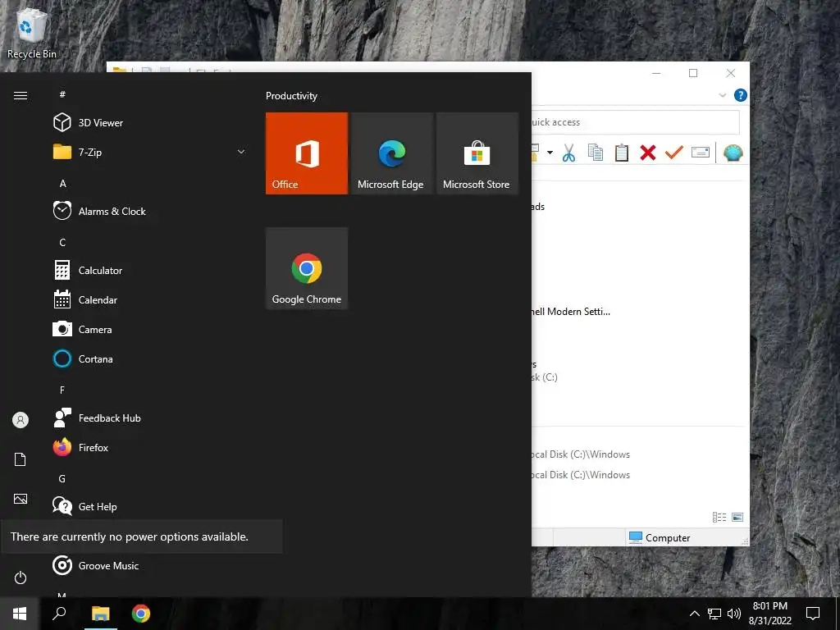Select the Shell Modern Settings item in Explorer
The height and width of the screenshot is (630, 840).
tap(571, 311)
